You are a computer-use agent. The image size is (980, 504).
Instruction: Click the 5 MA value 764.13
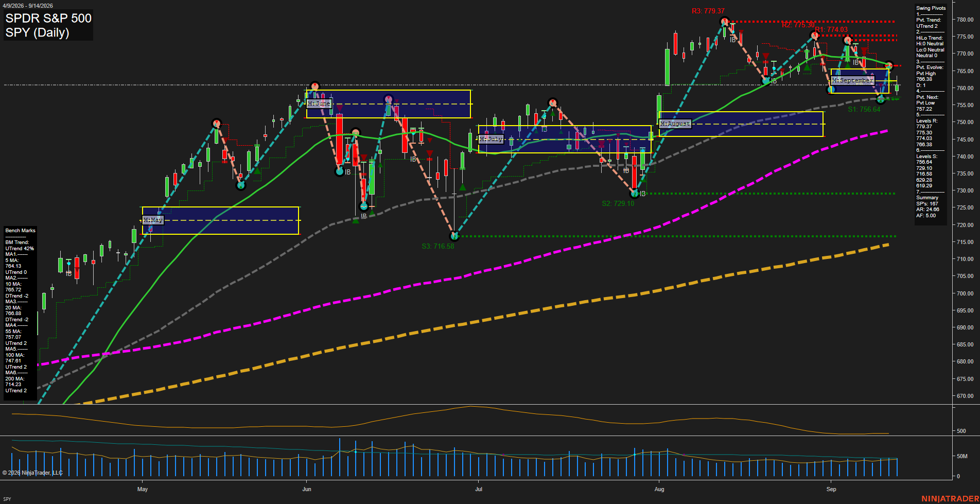pyautogui.click(x=13, y=266)
